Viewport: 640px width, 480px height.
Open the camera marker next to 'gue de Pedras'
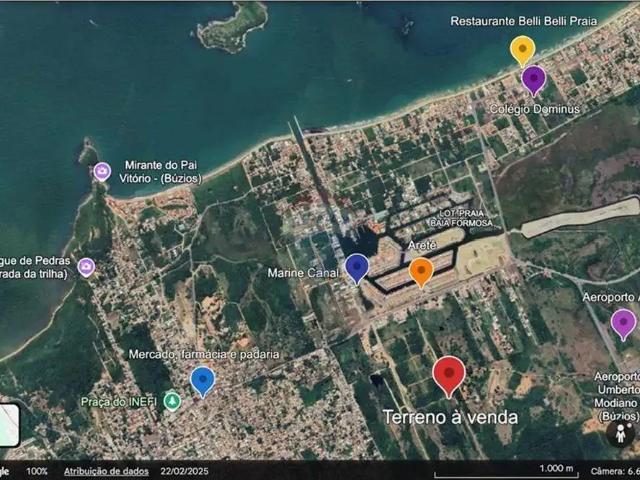(x=87, y=267)
